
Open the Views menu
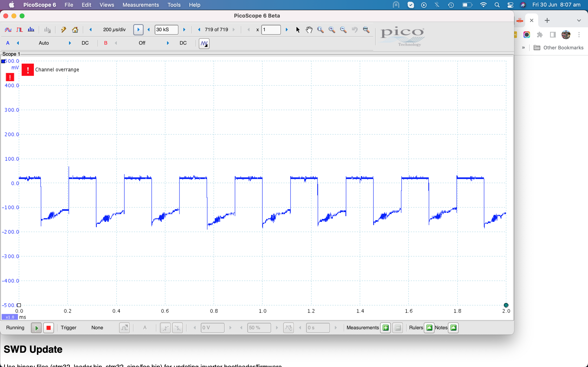pyautogui.click(x=107, y=5)
